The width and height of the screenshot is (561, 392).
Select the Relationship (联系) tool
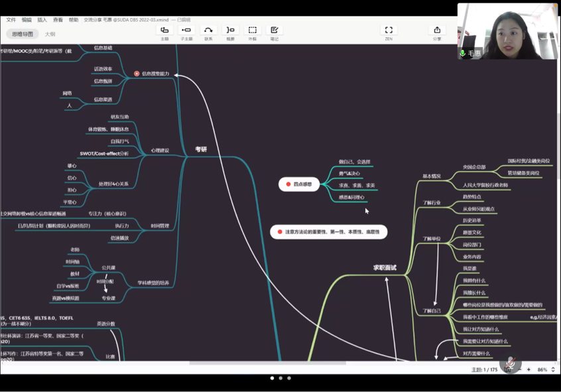coord(208,31)
